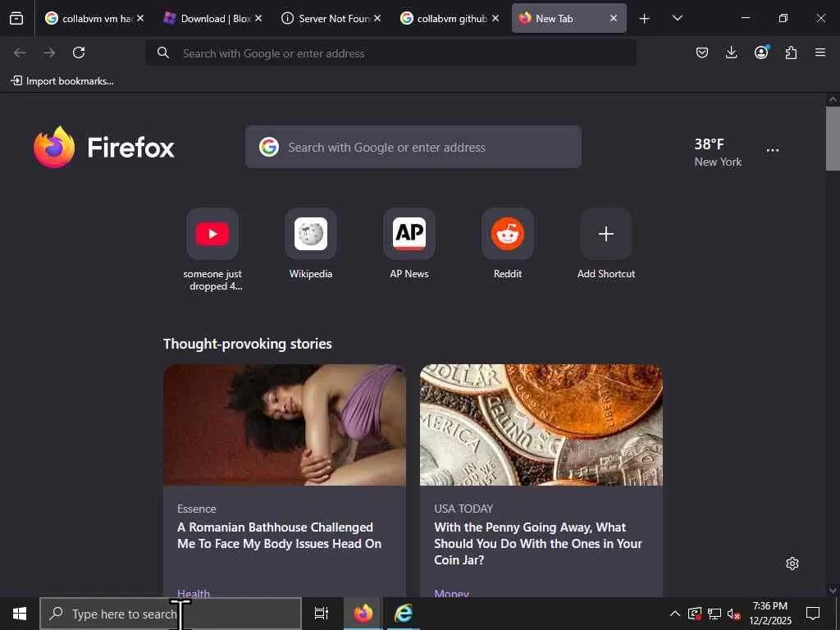Close the Server Not Found tab
Screen dimensions: 840x630
(377, 19)
